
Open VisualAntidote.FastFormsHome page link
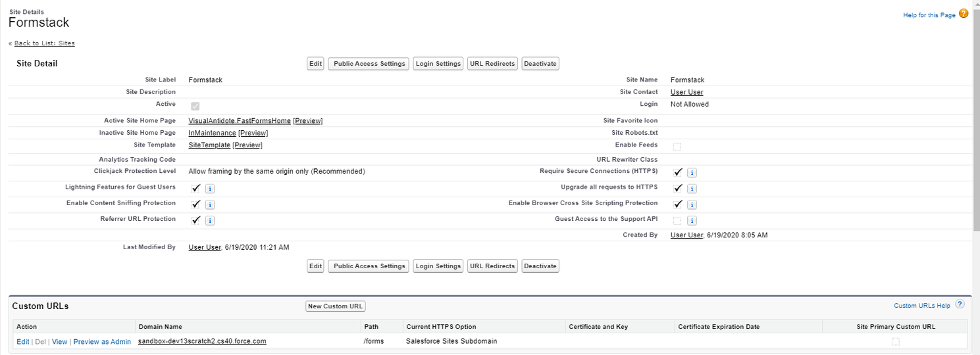(x=240, y=121)
